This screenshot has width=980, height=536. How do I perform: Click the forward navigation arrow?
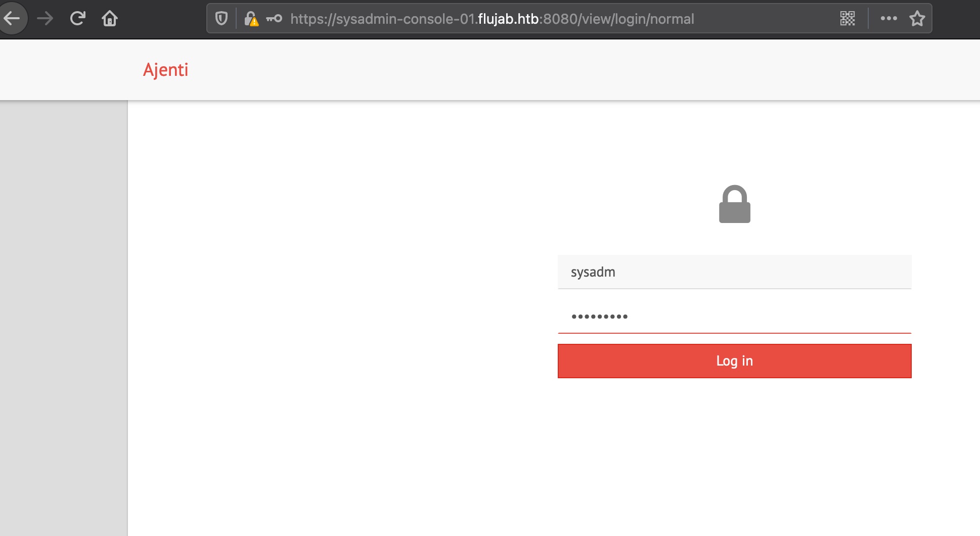45,19
